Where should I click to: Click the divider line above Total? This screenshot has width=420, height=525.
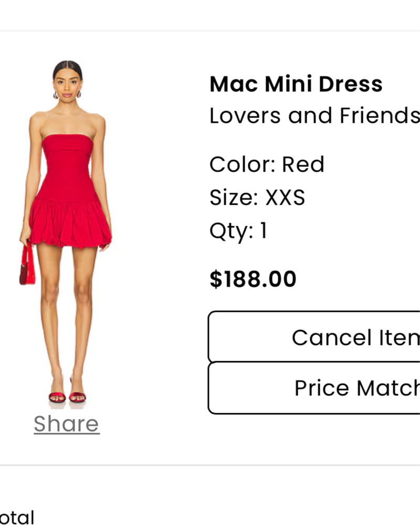click(210, 465)
